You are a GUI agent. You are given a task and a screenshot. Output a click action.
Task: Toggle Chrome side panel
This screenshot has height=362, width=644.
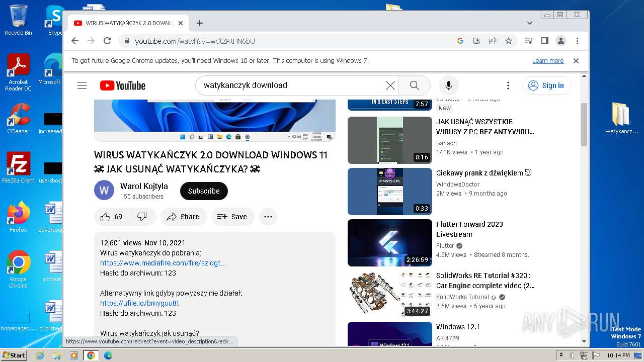(x=544, y=41)
